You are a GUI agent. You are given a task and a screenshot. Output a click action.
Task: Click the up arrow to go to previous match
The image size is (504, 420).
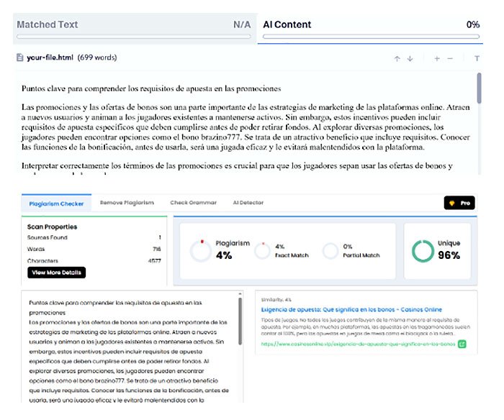point(397,58)
